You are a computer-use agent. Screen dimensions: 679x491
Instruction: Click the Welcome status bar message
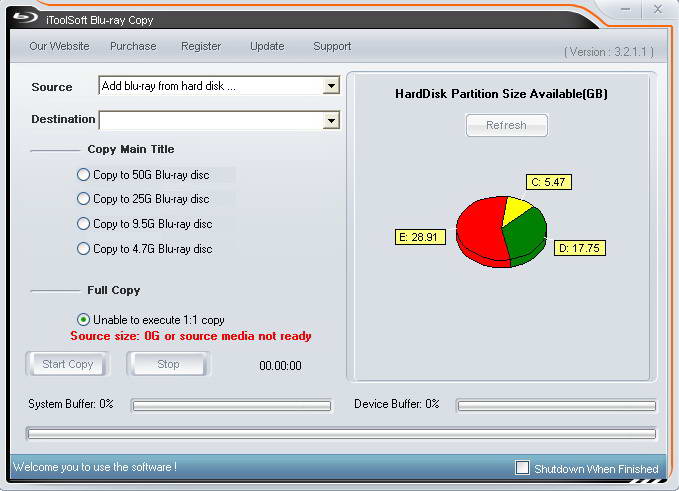click(95, 467)
